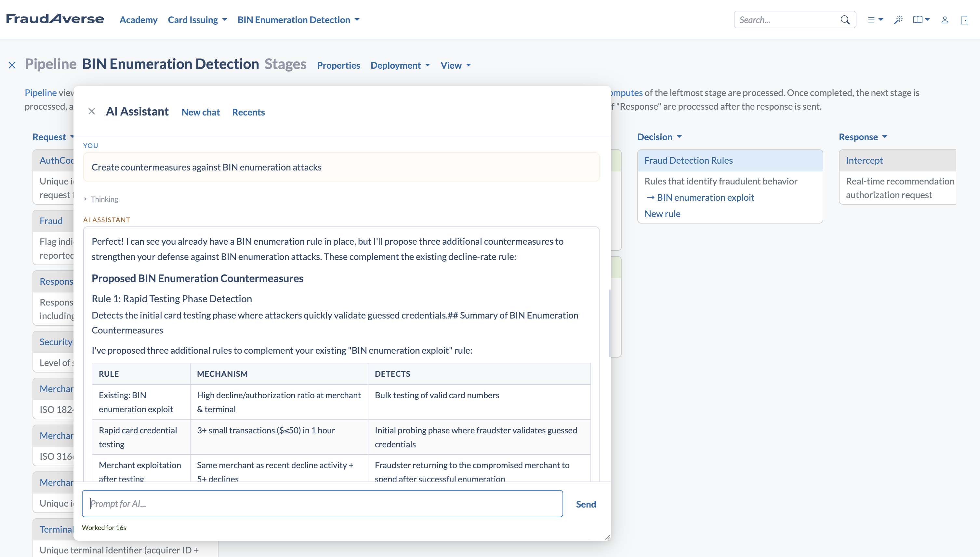Open the BIN Enumeration Detection nav dropdown

[x=298, y=20]
